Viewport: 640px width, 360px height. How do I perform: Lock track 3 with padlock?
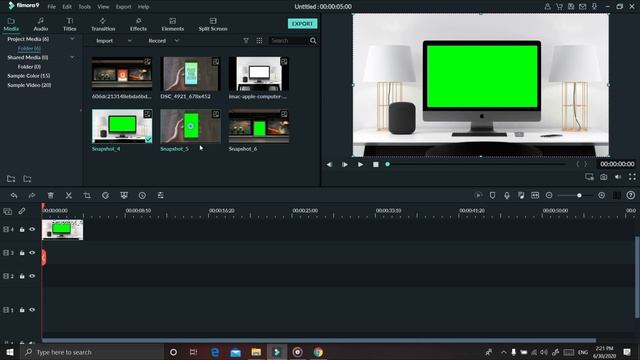click(x=22, y=253)
